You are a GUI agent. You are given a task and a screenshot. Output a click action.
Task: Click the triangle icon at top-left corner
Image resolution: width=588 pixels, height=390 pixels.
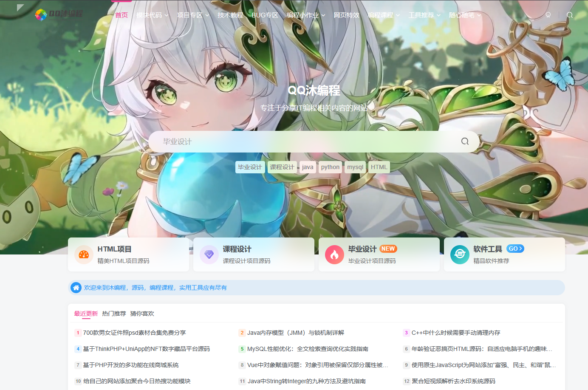pyautogui.click(x=20, y=7)
